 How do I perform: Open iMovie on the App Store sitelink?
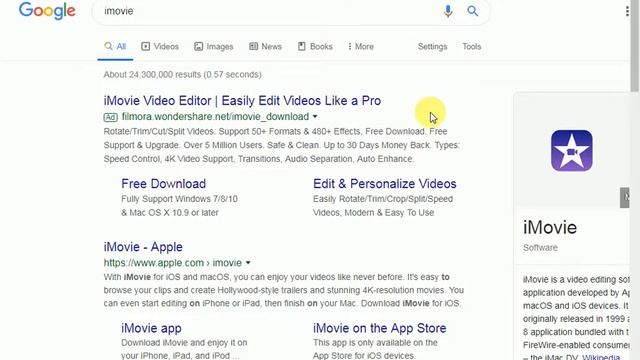tap(379, 328)
